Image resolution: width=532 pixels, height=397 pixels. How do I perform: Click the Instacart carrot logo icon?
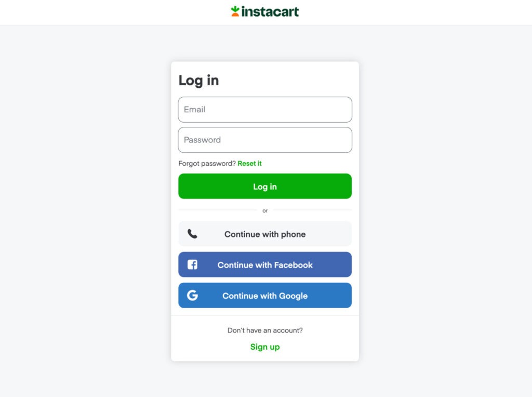(x=235, y=11)
